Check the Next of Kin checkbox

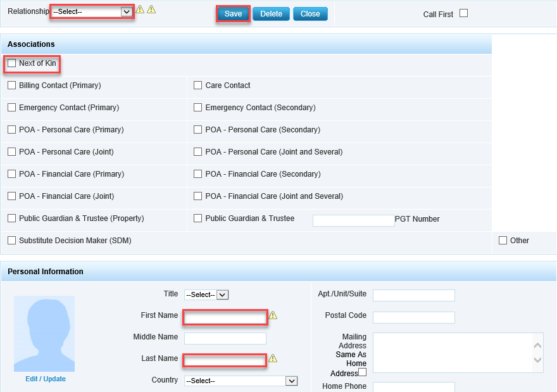click(x=12, y=63)
